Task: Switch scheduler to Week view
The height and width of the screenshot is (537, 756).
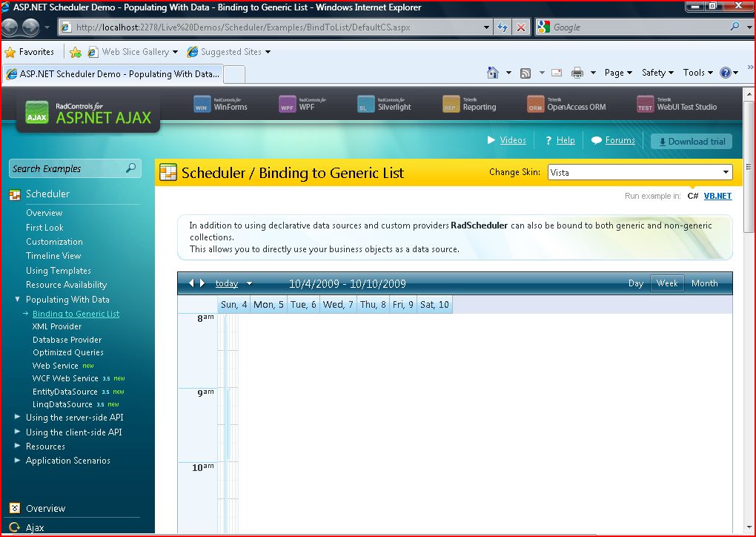Action: 667,283
